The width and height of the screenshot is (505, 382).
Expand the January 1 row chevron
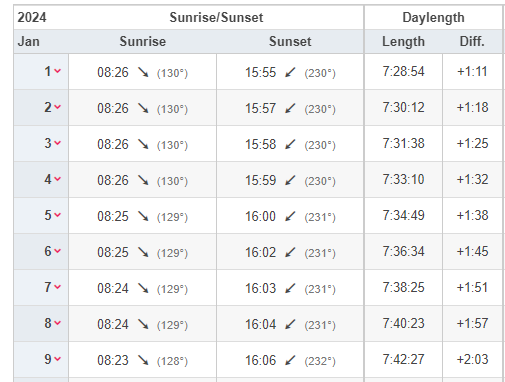click(58, 71)
